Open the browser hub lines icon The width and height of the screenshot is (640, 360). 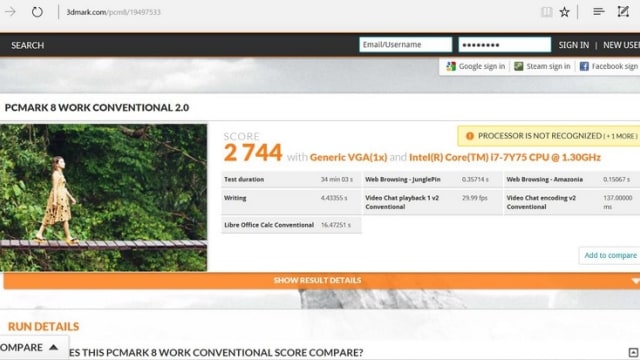pos(598,12)
